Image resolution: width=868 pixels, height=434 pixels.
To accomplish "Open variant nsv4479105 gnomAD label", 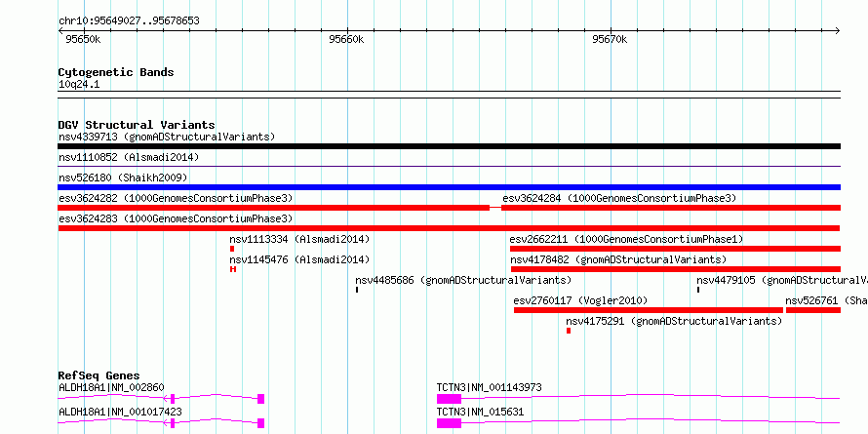I will (x=782, y=280).
